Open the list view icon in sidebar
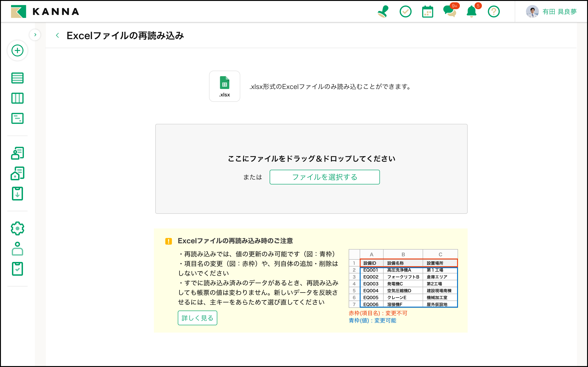This screenshot has width=588, height=367. pyautogui.click(x=17, y=78)
